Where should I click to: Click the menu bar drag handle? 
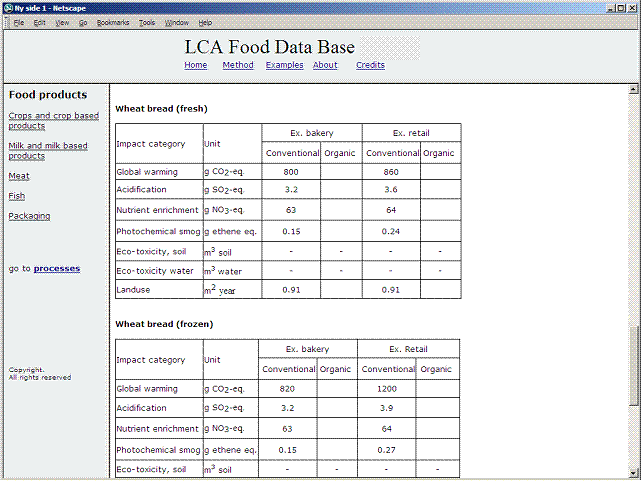coord(7,23)
